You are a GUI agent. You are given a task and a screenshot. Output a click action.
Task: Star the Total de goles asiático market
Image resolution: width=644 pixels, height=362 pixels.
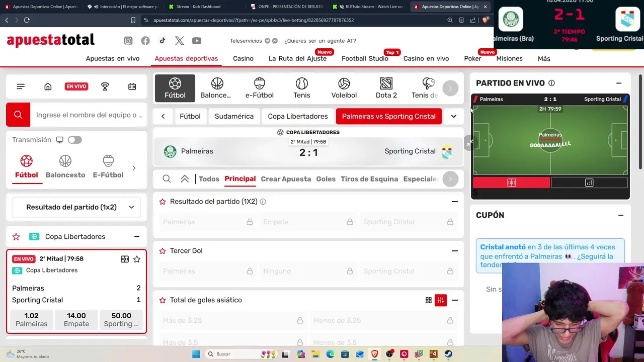point(163,300)
